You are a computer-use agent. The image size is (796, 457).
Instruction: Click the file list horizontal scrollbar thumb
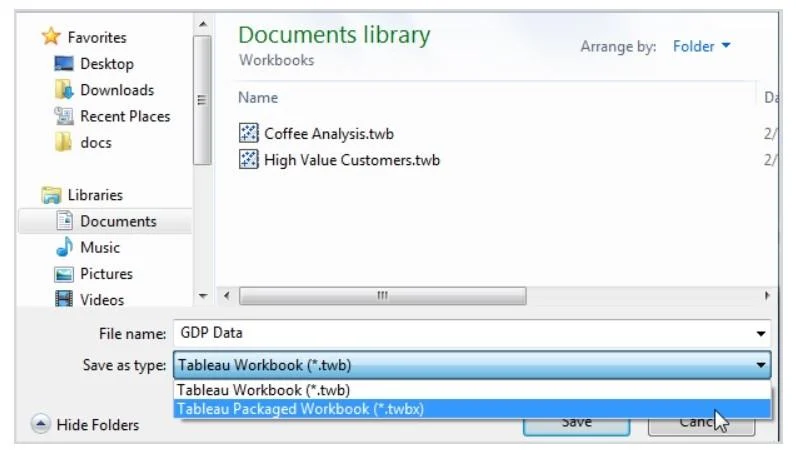click(383, 296)
